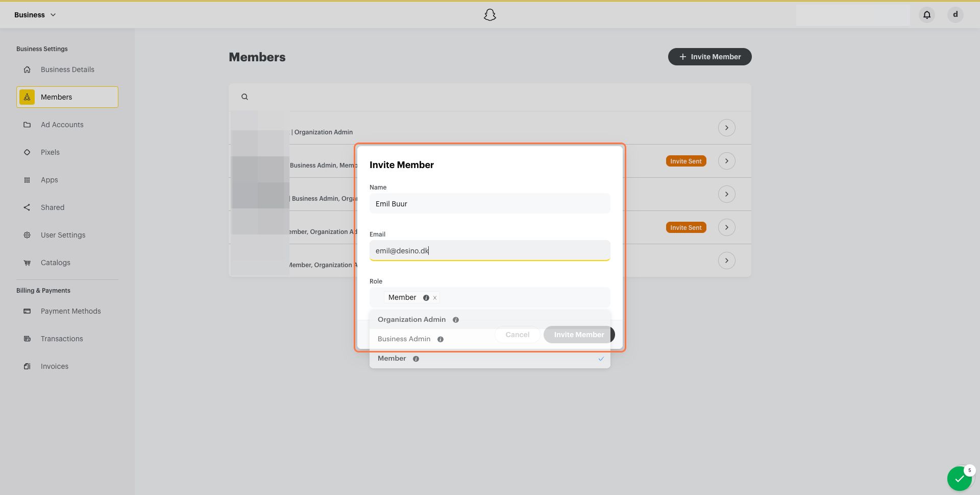Screen dimensions: 980x495
Task: Click the top Invite Member button
Action: 709,57
